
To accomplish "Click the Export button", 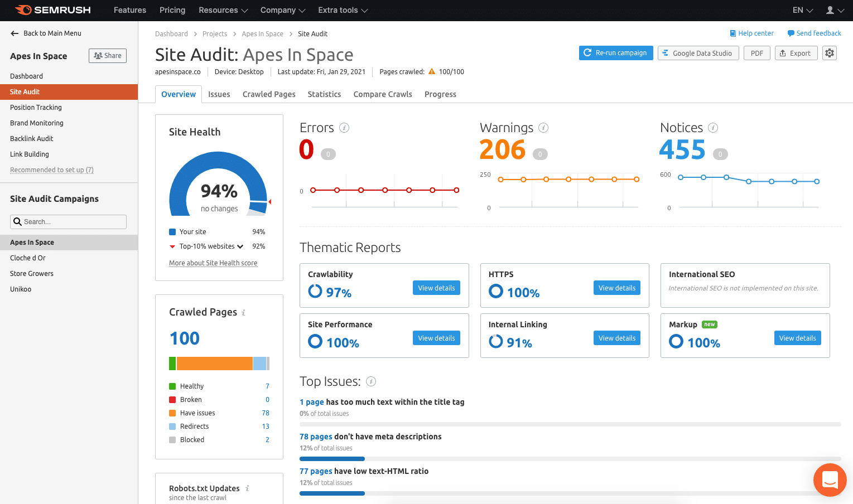I will point(797,53).
